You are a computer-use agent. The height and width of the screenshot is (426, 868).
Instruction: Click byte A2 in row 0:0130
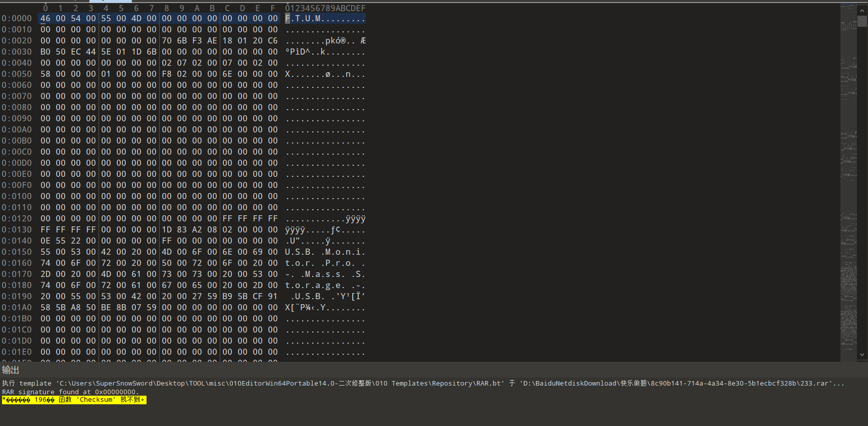click(x=197, y=229)
